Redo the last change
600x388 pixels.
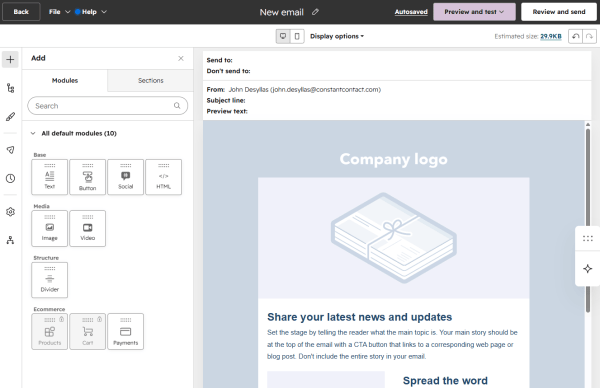589,36
